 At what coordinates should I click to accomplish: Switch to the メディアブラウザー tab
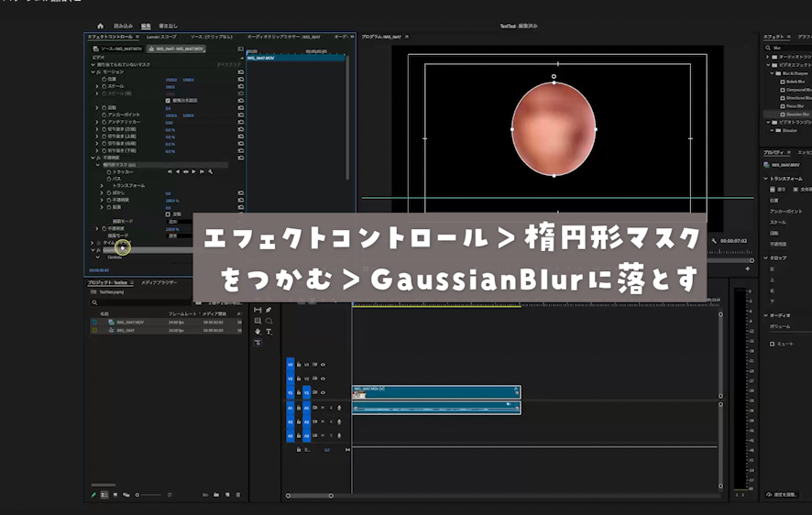tap(158, 282)
